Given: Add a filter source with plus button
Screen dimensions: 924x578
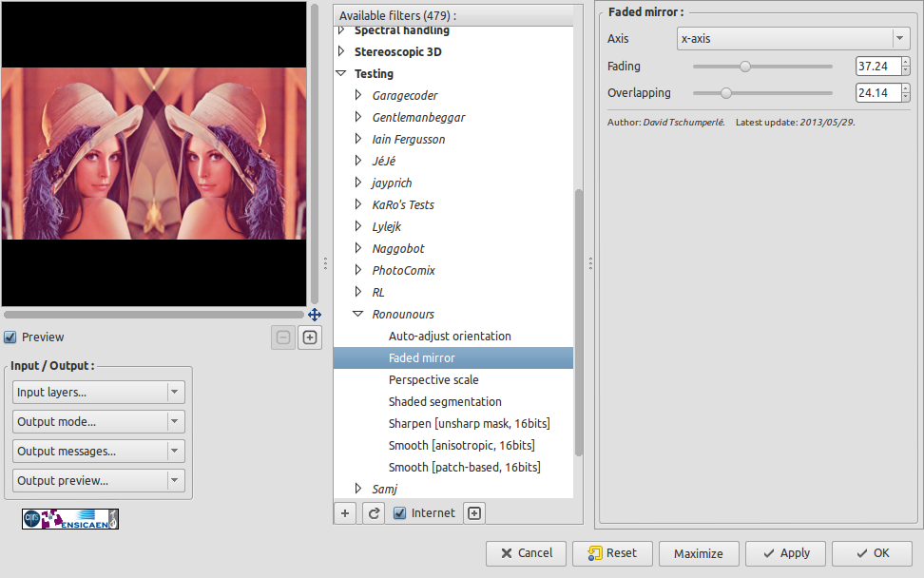Looking at the screenshot, I should [x=345, y=513].
